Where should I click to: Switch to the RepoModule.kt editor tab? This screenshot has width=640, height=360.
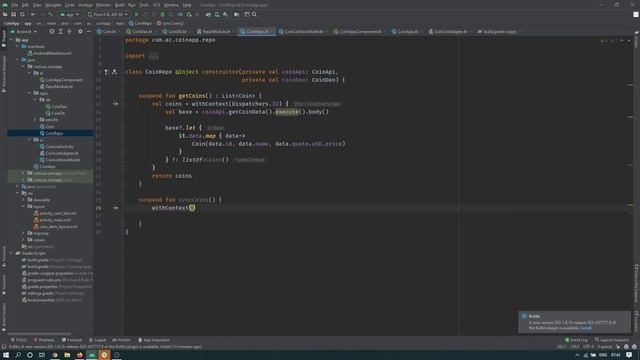pyautogui.click(x=216, y=31)
